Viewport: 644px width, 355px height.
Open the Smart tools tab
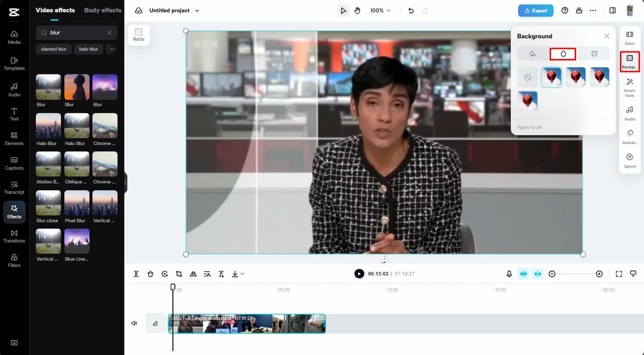coord(629,88)
